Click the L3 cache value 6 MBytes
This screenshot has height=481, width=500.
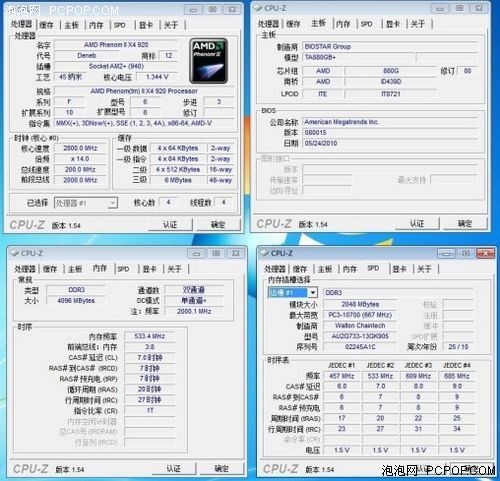point(178,180)
